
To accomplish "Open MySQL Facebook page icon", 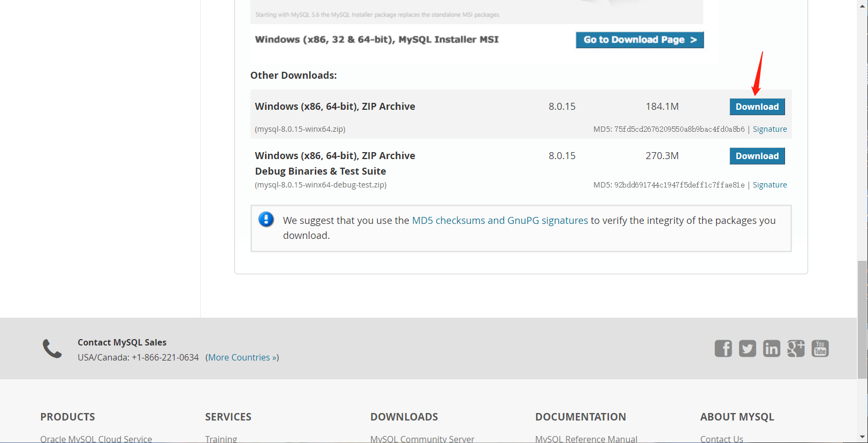I will tap(723, 348).
